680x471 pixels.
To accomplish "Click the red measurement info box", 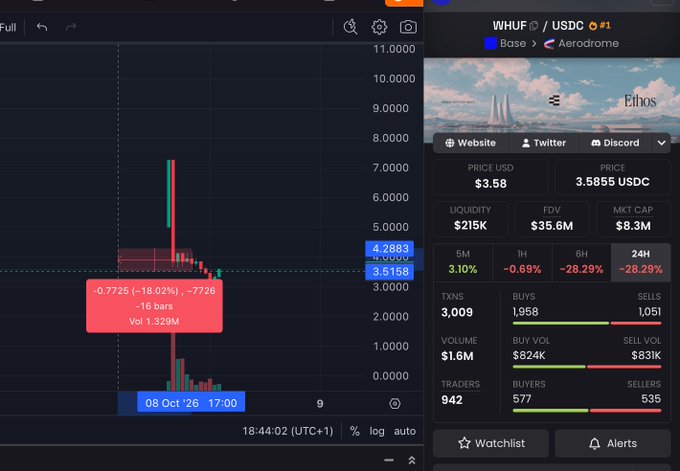I will click(x=154, y=306).
